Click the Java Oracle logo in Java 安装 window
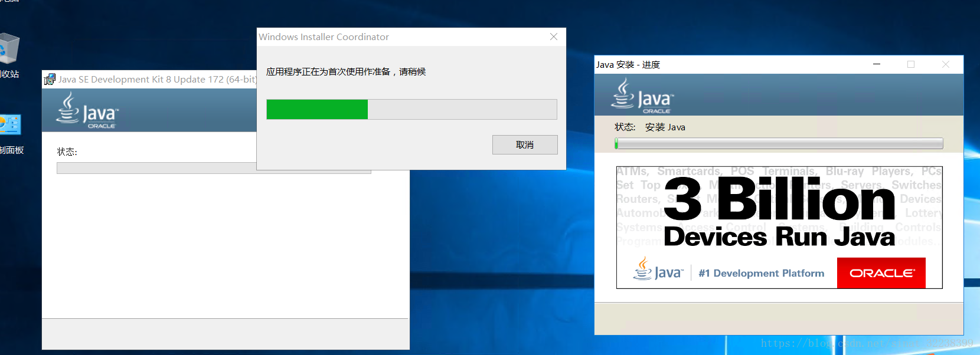Screen dimensions: 980x355 642,96
